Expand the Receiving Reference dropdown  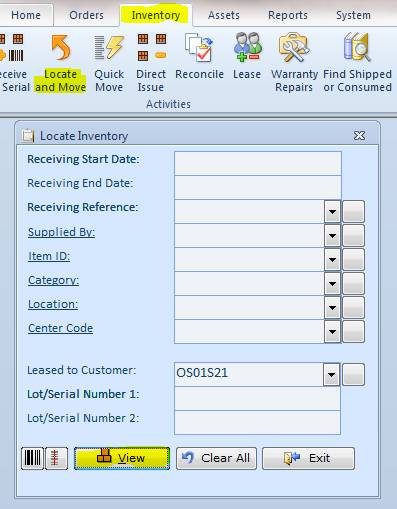click(332, 211)
